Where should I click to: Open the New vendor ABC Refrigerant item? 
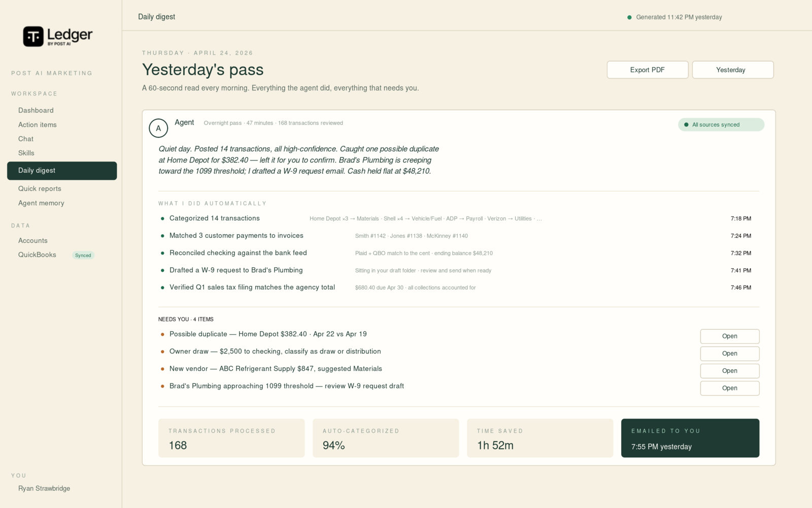(730, 371)
